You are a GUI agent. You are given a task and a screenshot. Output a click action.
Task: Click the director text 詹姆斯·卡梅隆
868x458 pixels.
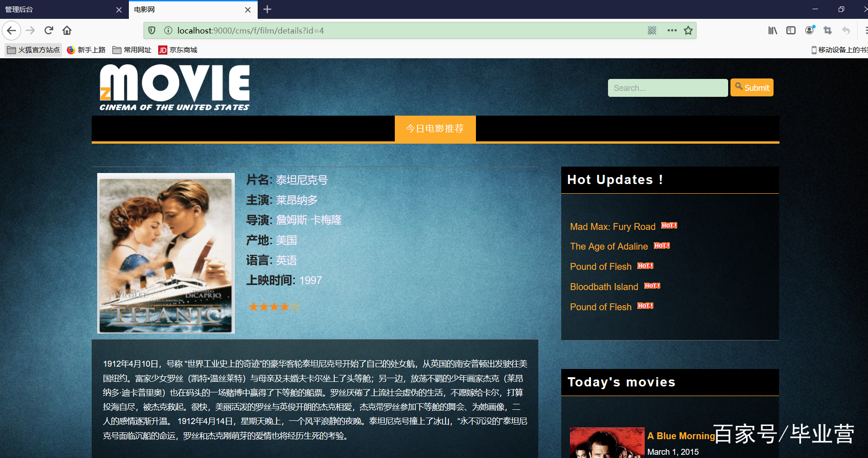tap(309, 220)
